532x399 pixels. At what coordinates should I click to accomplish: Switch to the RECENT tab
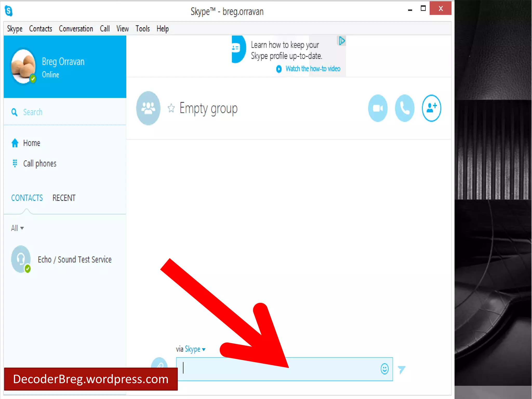pyautogui.click(x=64, y=198)
